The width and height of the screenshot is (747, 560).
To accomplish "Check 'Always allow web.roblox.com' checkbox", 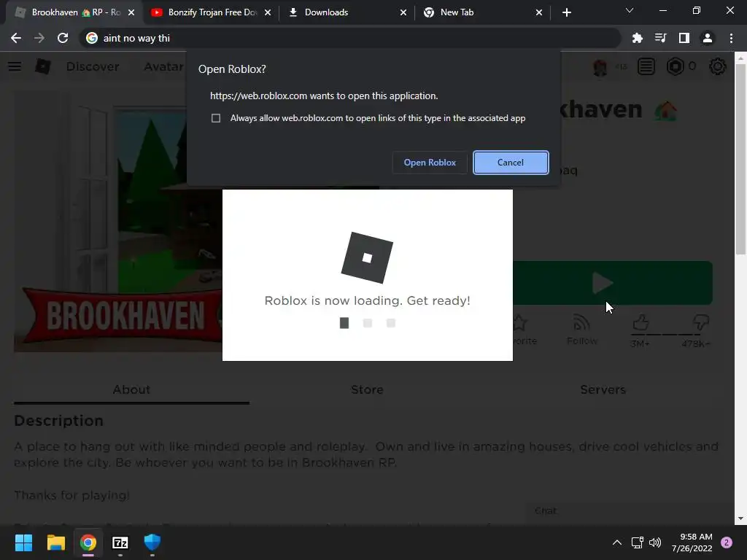I will click(216, 118).
